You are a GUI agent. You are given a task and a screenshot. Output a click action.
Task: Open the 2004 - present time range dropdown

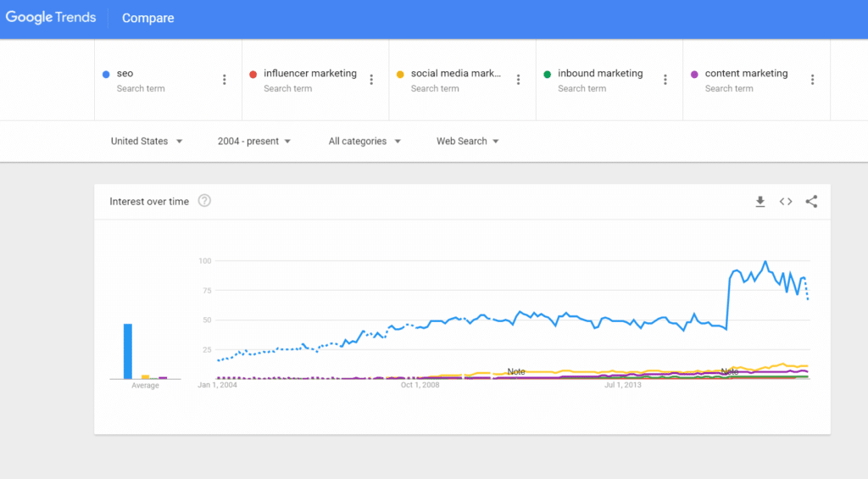254,142
